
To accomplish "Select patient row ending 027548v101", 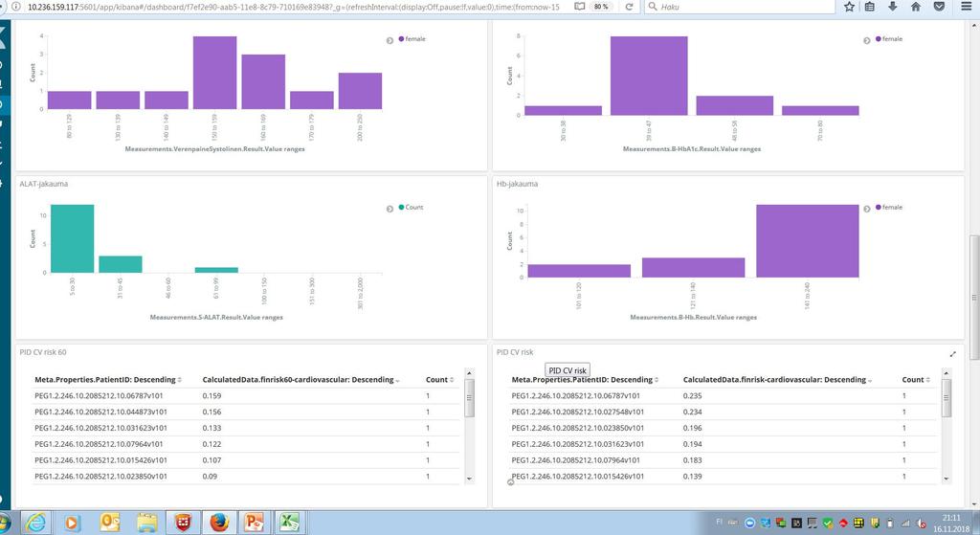I will 724,412.
